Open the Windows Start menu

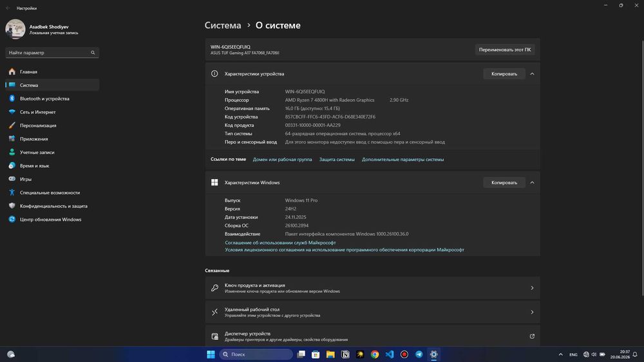click(211, 354)
